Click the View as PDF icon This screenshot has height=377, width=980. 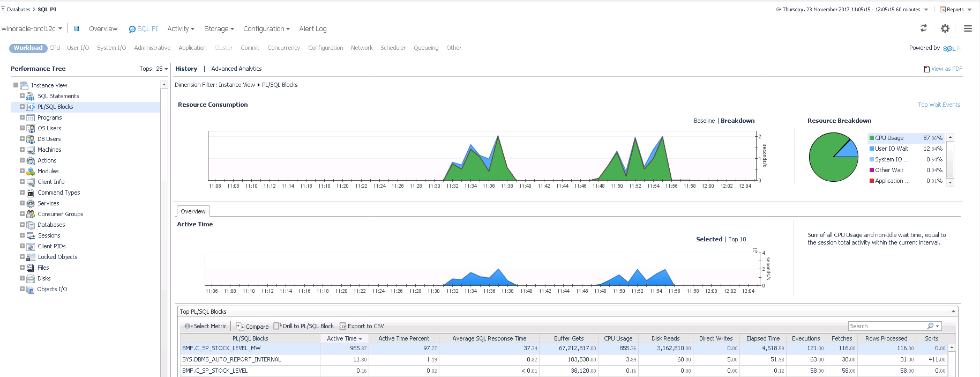pyautogui.click(x=926, y=69)
